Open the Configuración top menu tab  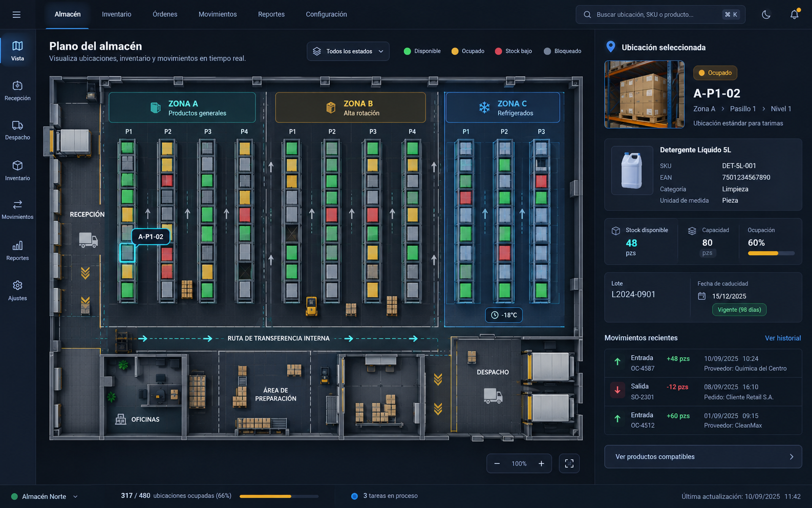pyautogui.click(x=326, y=14)
